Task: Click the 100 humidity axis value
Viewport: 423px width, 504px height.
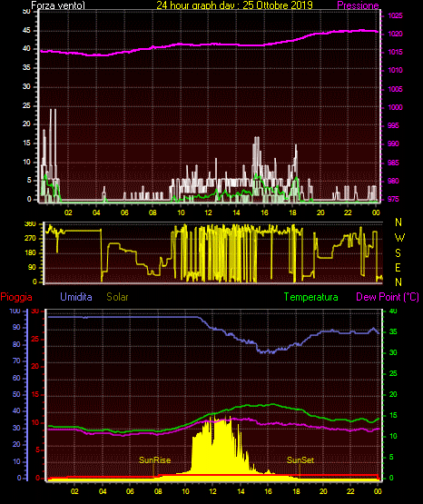Action: pyautogui.click(x=15, y=311)
